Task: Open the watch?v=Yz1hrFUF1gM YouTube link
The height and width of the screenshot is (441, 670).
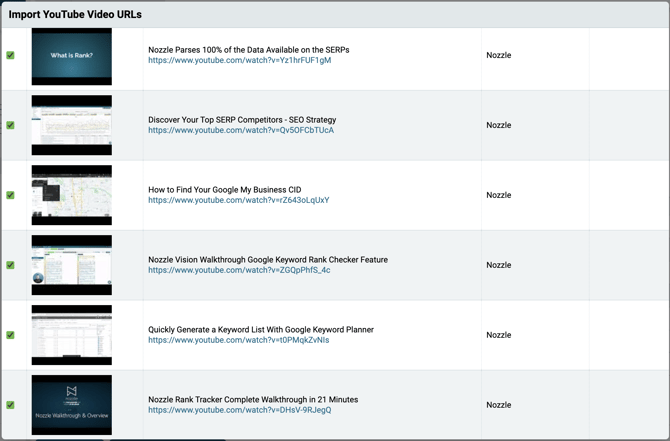Action: tap(240, 60)
